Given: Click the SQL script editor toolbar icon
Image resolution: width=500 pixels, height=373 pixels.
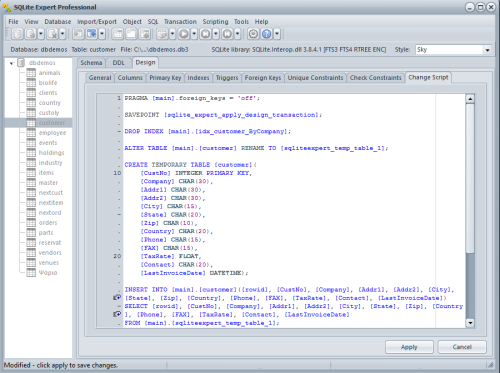Looking at the screenshot, I should [x=162, y=34].
